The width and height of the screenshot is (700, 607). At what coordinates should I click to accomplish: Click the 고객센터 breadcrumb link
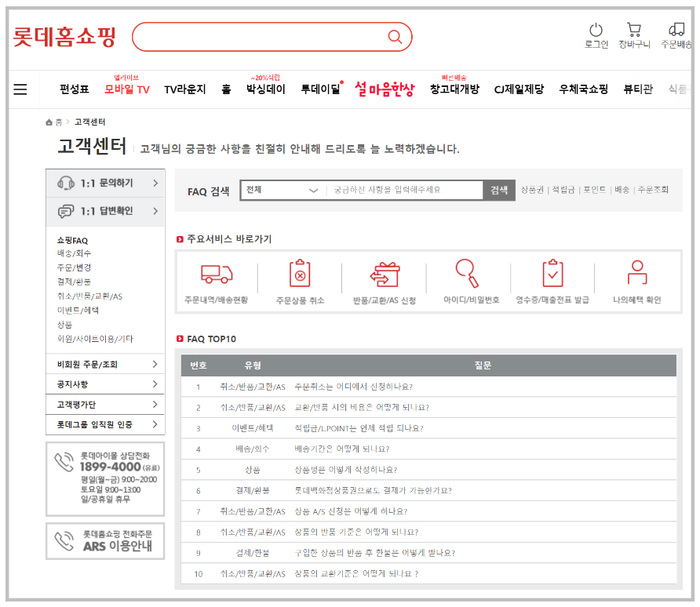pyautogui.click(x=89, y=122)
